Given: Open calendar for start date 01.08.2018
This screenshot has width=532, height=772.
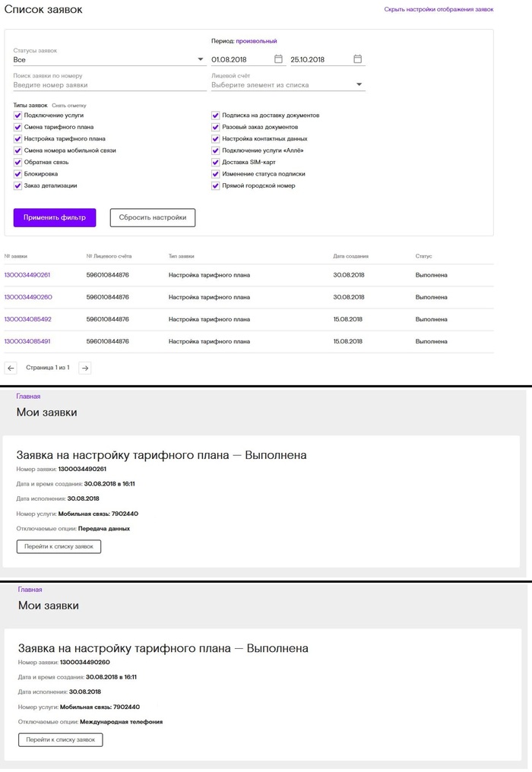Looking at the screenshot, I should [278, 59].
